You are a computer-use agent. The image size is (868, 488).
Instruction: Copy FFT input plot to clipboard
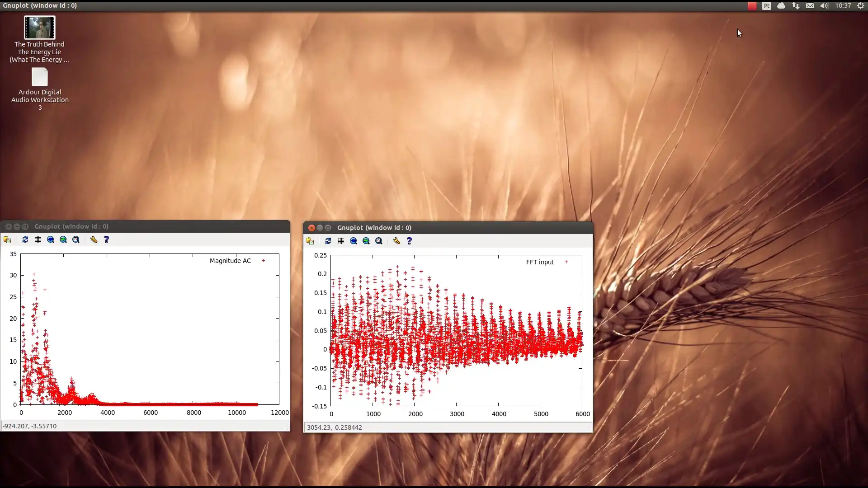tap(310, 241)
